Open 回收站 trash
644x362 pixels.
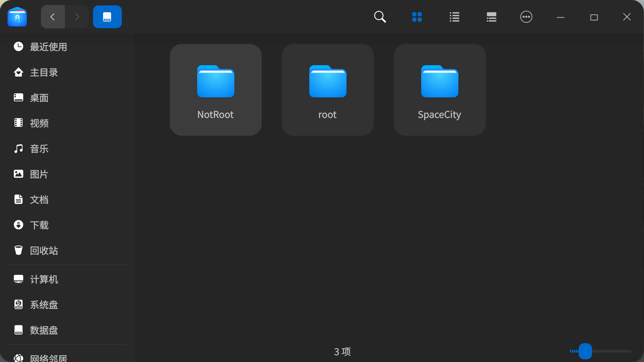tap(67, 251)
